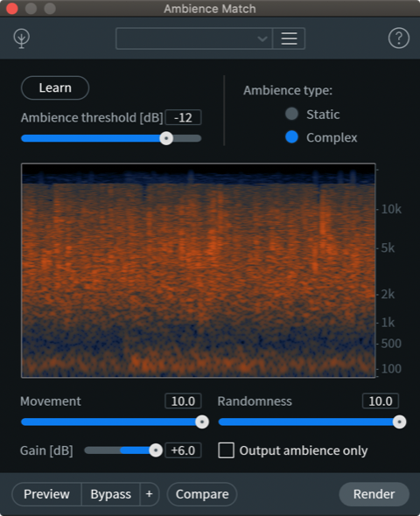
Task: Click the plus button beside Bypass
Action: 149,494
